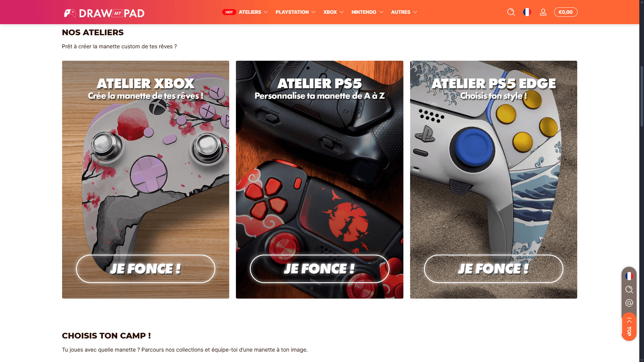Expand the ATELIERS menu chevron
This screenshot has width=644, height=362.
coord(266,12)
